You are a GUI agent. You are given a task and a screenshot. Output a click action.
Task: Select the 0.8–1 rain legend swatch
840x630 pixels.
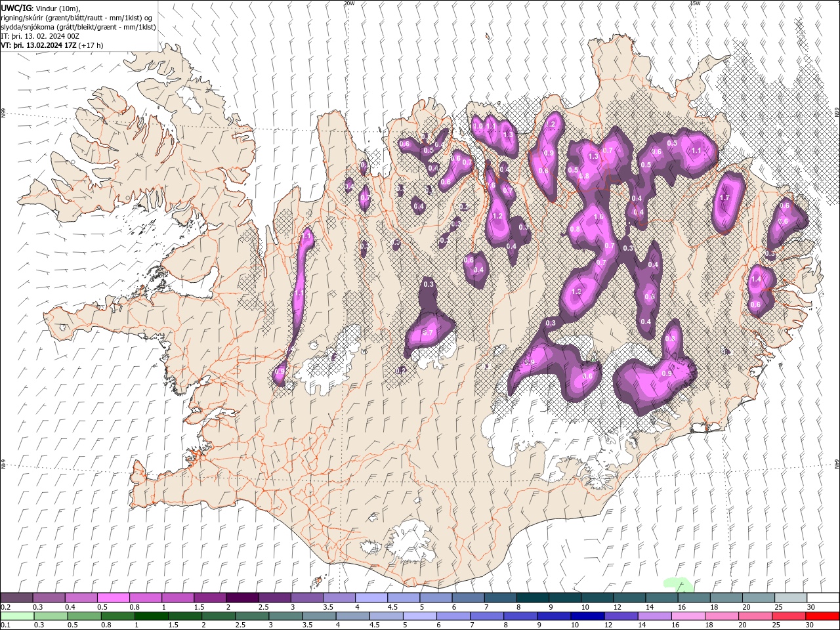117,616
